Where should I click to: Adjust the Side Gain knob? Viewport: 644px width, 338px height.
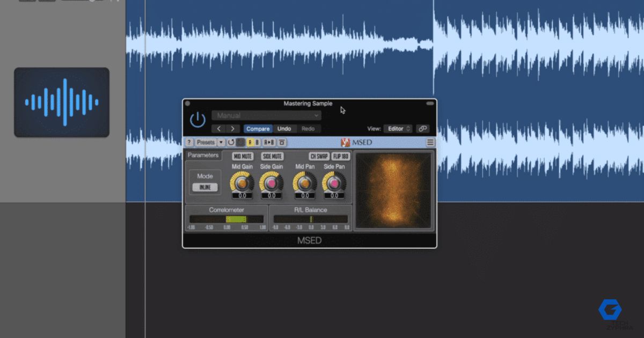click(x=272, y=184)
